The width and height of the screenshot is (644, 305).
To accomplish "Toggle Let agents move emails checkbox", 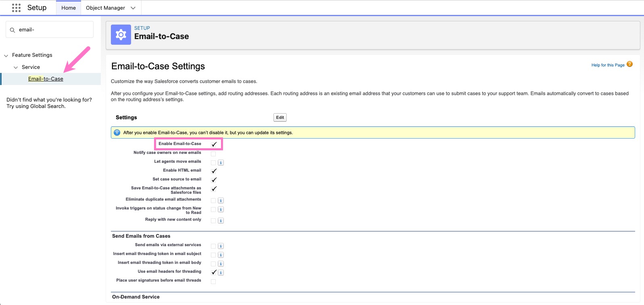I will [213, 162].
